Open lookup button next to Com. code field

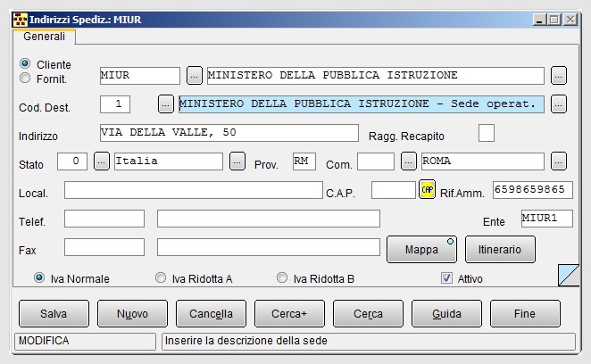409,161
